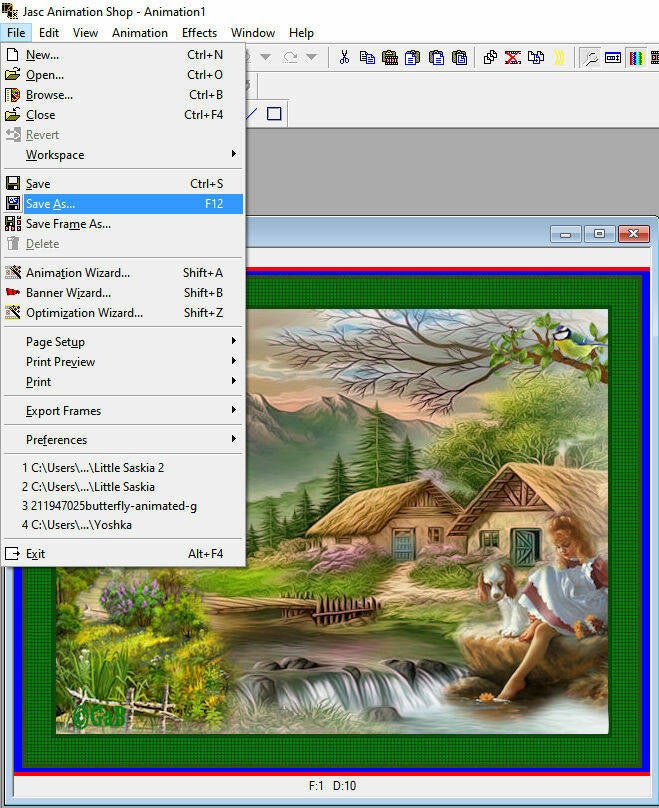Click the Paste Before Current Frame icon
The width and height of the screenshot is (659, 808).
(412, 57)
